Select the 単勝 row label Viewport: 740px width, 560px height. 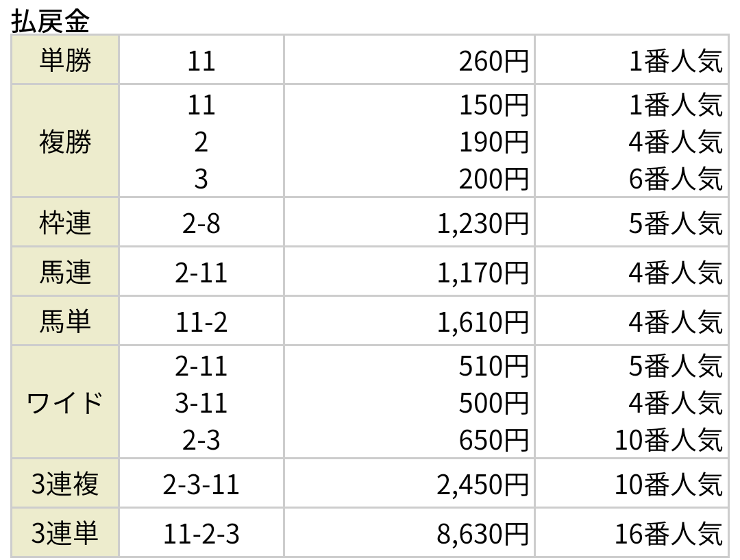click(65, 60)
